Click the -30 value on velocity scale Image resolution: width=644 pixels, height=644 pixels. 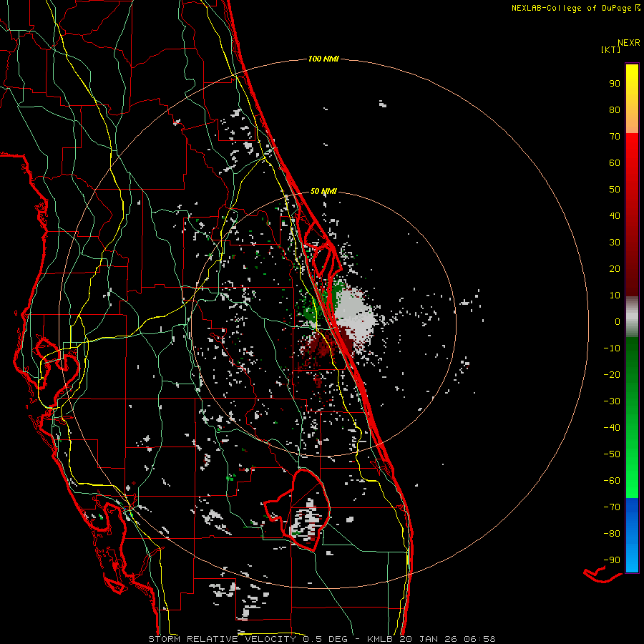click(612, 401)
